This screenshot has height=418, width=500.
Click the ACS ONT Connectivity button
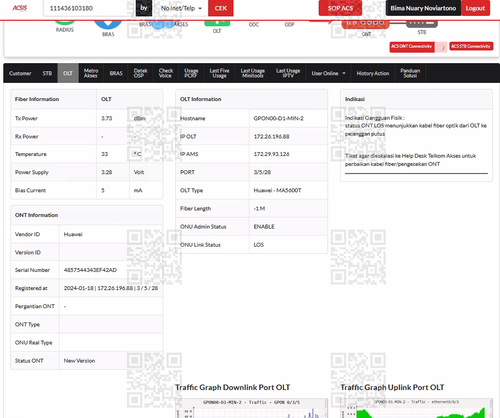[x=412, y=46]
